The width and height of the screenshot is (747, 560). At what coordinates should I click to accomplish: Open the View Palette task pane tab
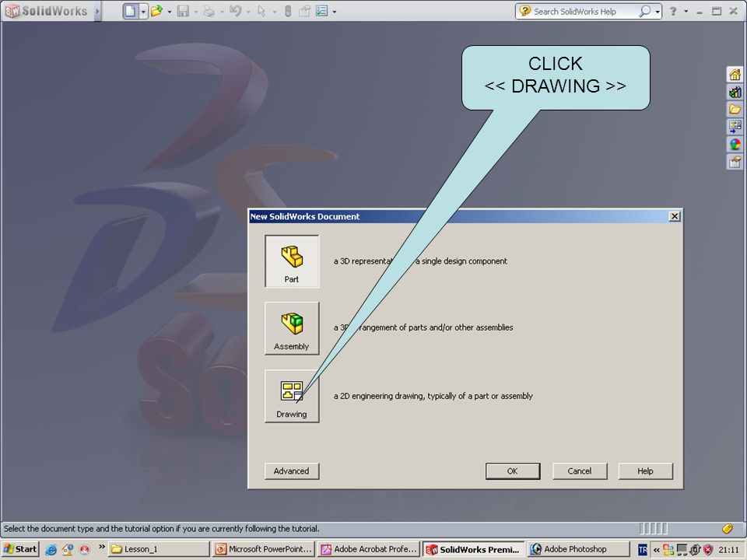(x=735, y=127)
